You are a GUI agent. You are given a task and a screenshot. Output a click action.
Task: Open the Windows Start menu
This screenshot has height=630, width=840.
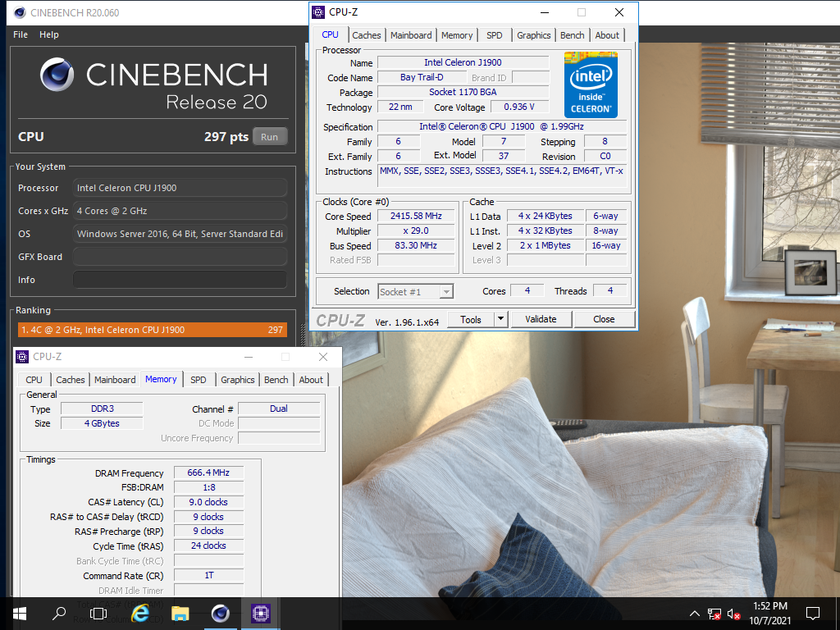[20, 614]
